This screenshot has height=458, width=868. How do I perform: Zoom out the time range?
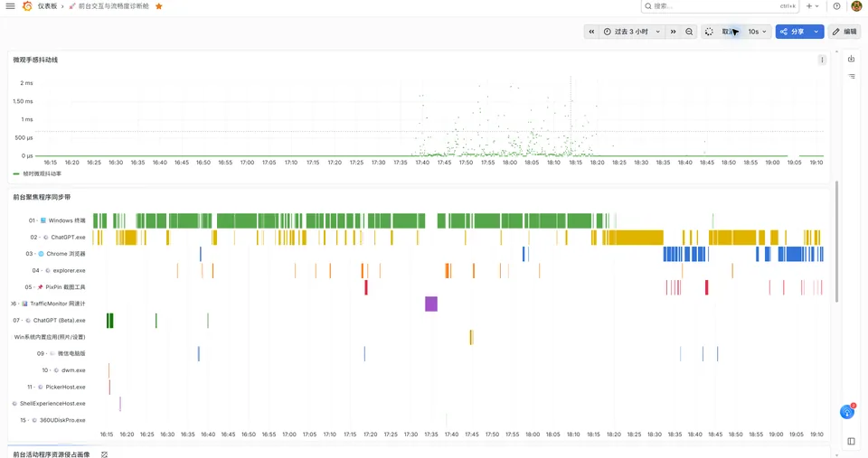(x=689, y=32)
